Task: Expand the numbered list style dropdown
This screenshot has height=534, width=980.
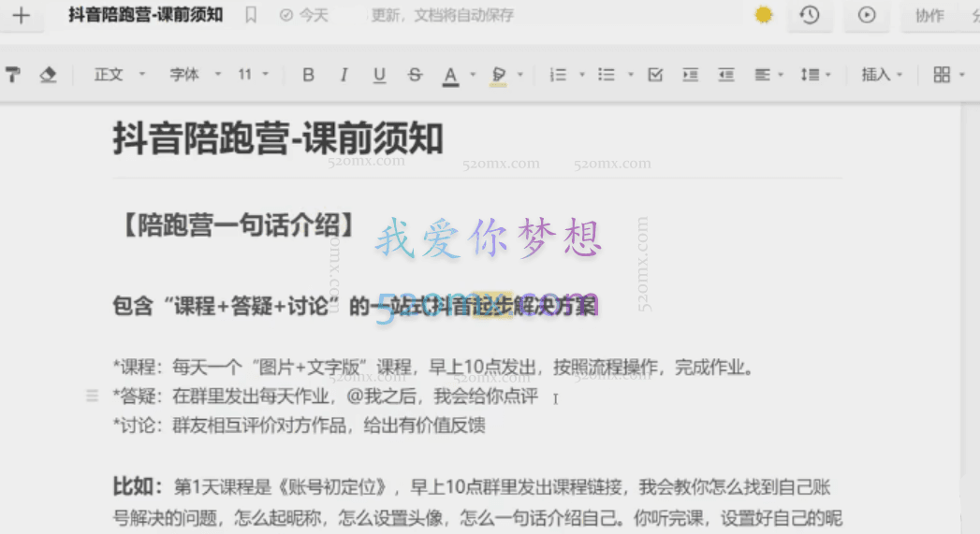Action: pos(582,75)
